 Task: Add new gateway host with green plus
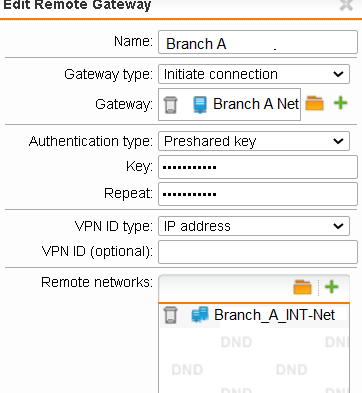pos(341,103)
